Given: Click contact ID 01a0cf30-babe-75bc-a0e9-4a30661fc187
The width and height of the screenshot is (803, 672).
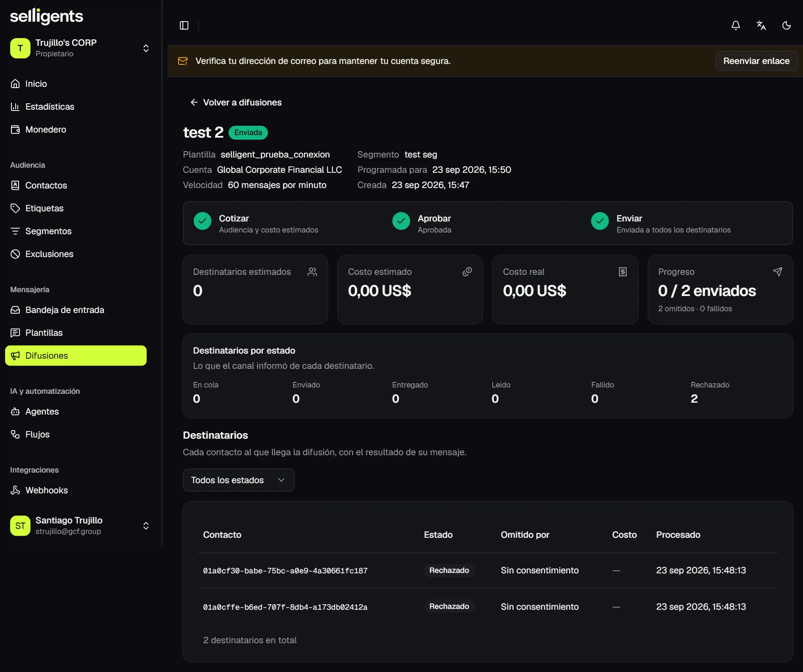Looking at the screenshot, I should coord(285,571).
